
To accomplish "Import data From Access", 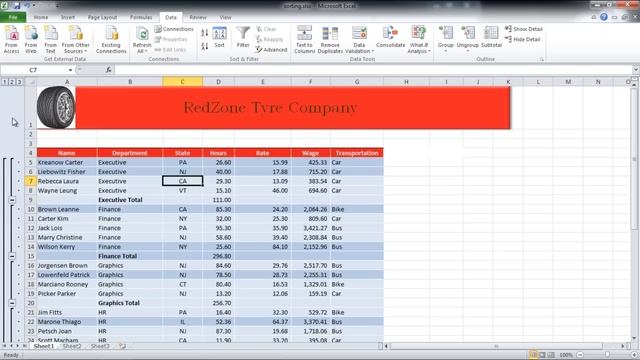I will pos(11,39).
